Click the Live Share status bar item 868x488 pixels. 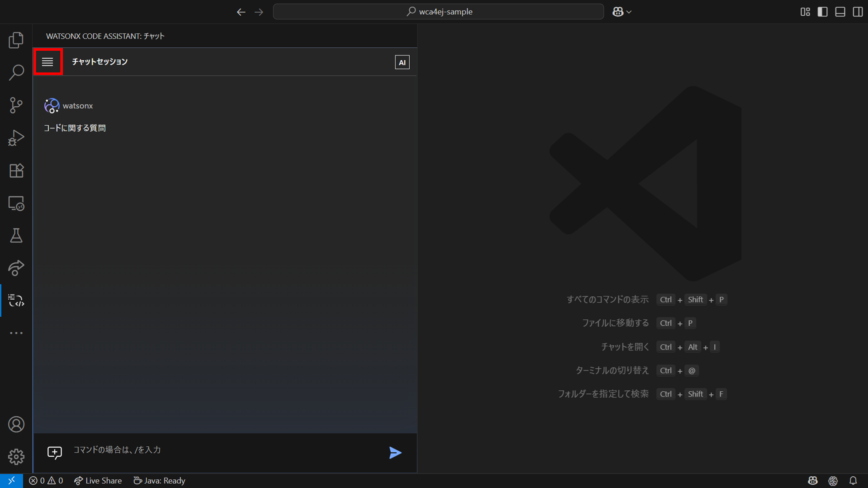coord(98,481)
